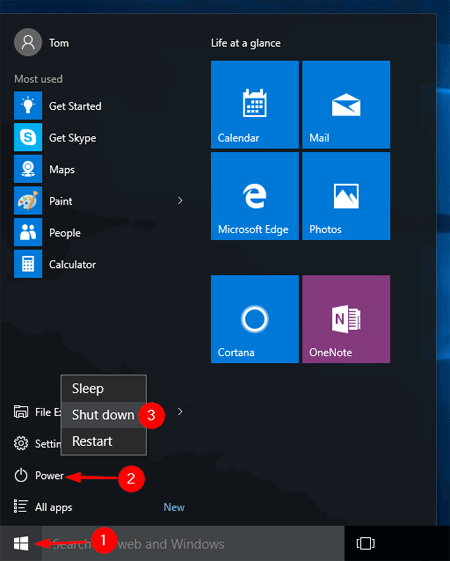Open Settings gear icon
This screenshot has width=450, height=561.
coord(21,443)
